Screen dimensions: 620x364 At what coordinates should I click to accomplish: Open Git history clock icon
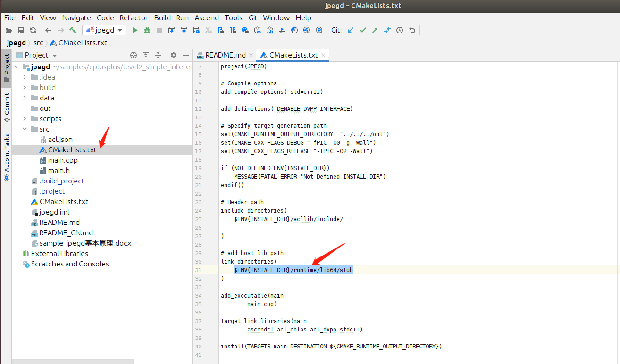click(x=400, y=30)
